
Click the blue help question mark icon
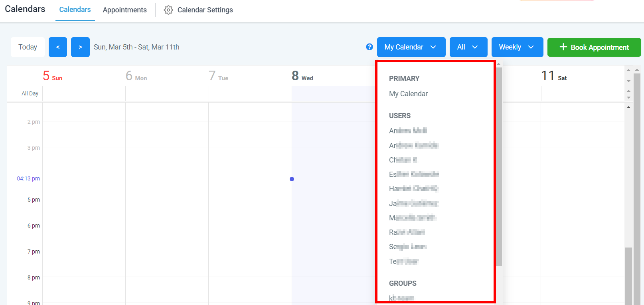point(369,47)
